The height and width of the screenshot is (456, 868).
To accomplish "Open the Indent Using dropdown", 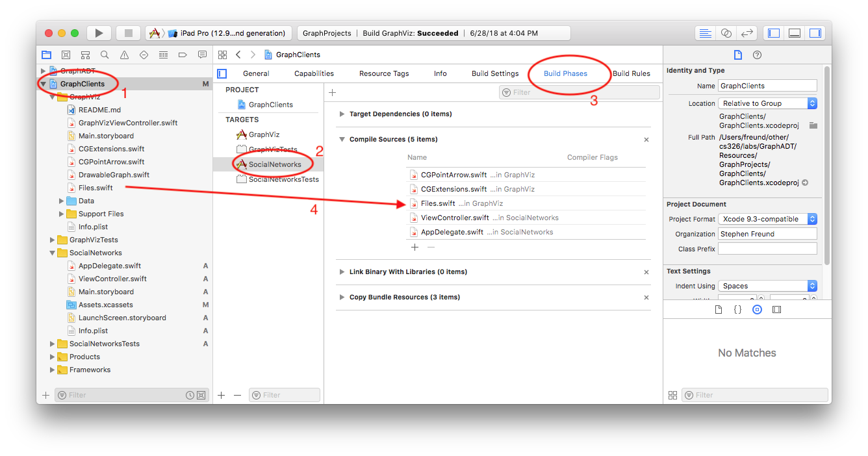I will (767, 286).
